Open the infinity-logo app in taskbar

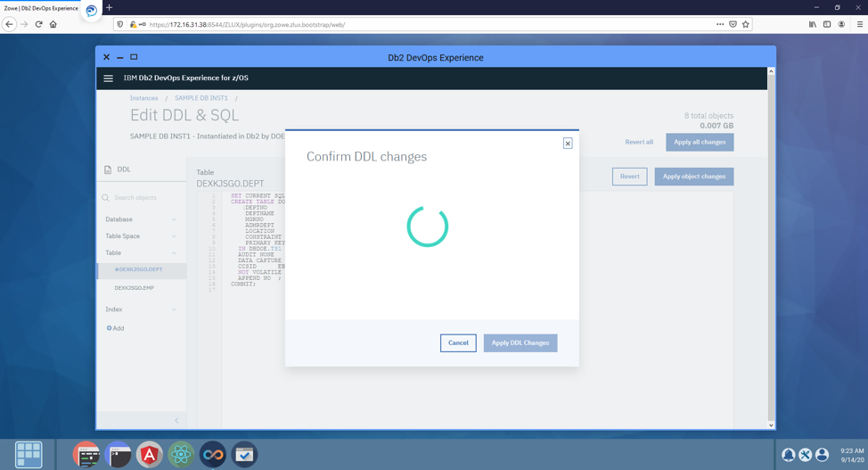coord(213,455)
